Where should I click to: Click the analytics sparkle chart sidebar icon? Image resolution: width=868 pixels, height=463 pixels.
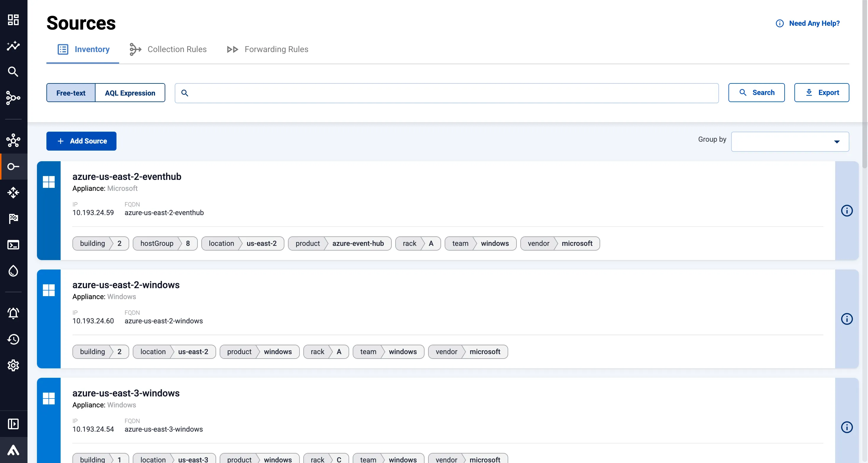point(13,46)
